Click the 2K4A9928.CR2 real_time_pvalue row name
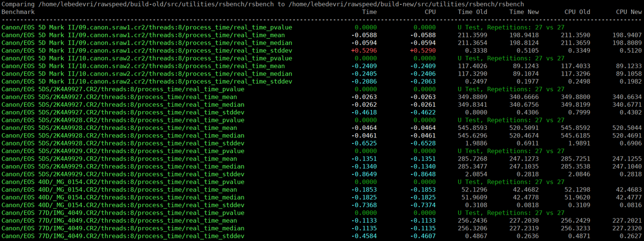 pyautogui.click(x=123, y=120)
